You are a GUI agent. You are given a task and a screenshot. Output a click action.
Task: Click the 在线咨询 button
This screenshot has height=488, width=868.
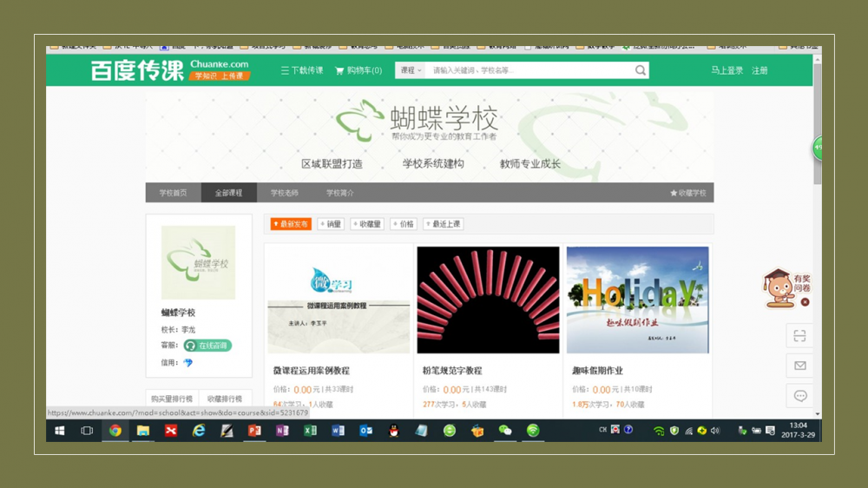(x=207, y=346)
